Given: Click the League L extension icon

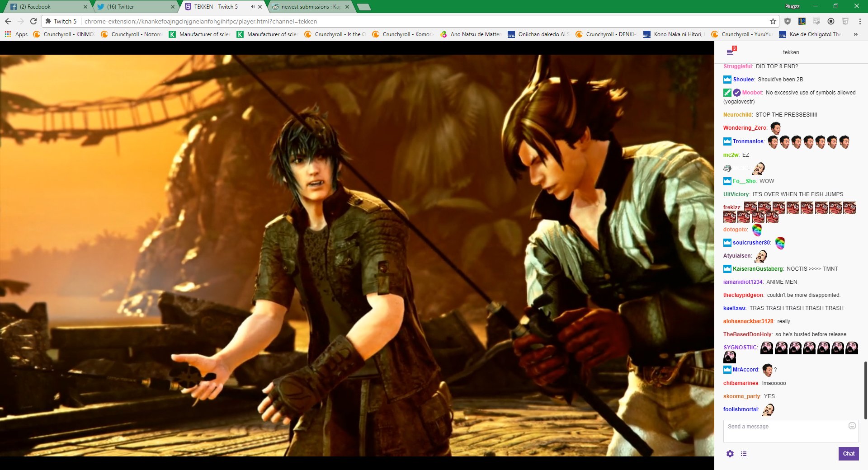Looking at the screenshot, I should (x=802, y=21).
